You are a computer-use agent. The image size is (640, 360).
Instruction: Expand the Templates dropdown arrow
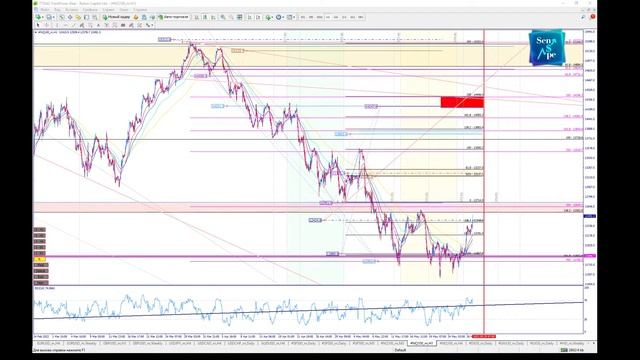(294, 17)
